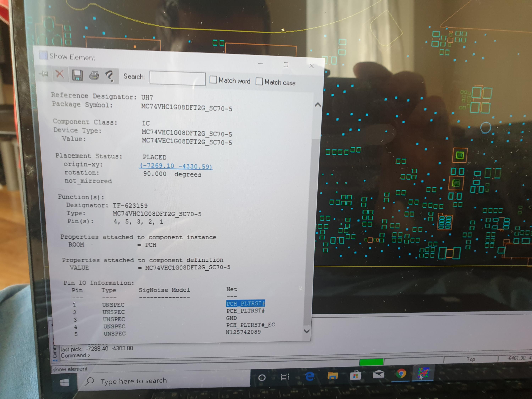
Task: Open help with the question mark icon
Action: [x=109, y=76]
